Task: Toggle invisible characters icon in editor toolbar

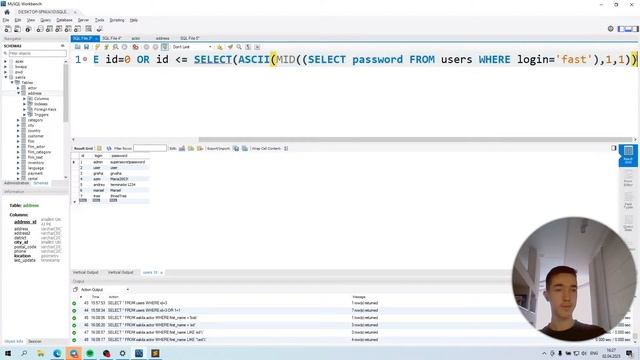Action: 248,47
